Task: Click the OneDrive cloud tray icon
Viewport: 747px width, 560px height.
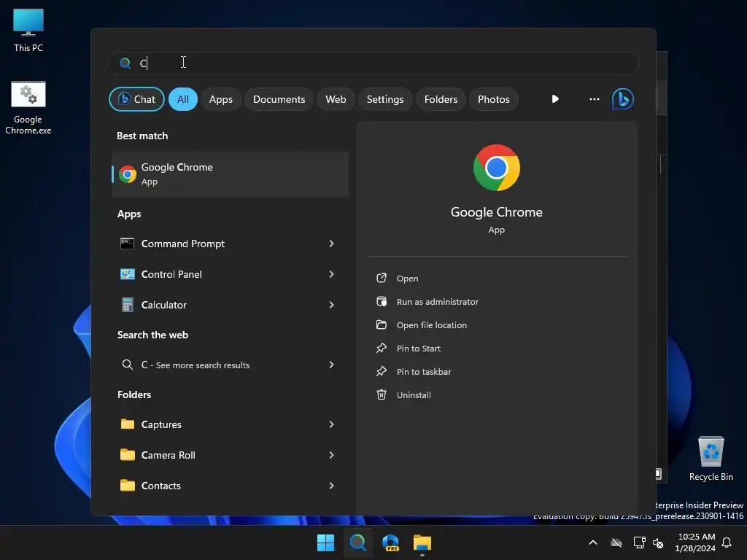Action: tap(616, 542)
